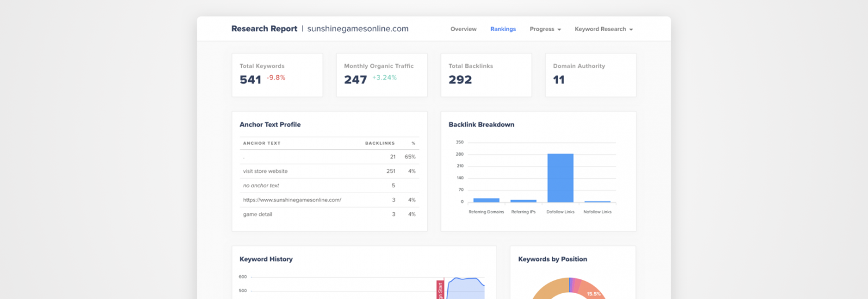Click the Backlink Breakdown heading
The width and height of the screenshot is (868, 299).
tap(481, 124)
